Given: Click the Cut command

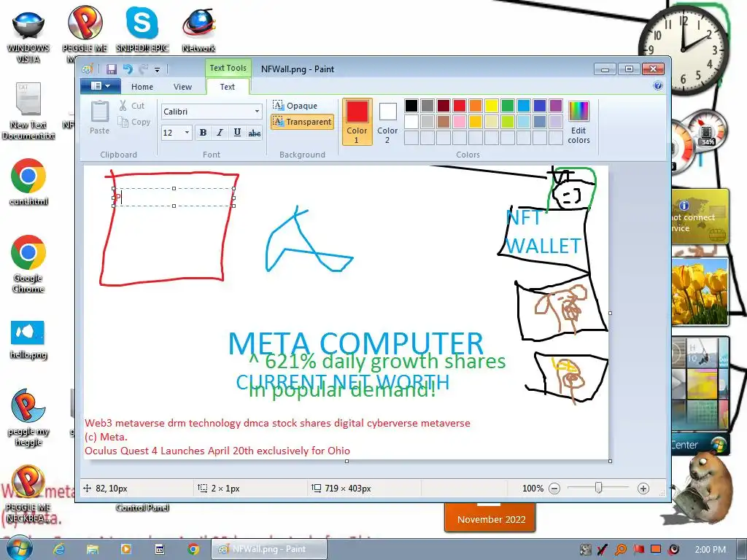Looking at the screenshot, I should pos(132,106).
